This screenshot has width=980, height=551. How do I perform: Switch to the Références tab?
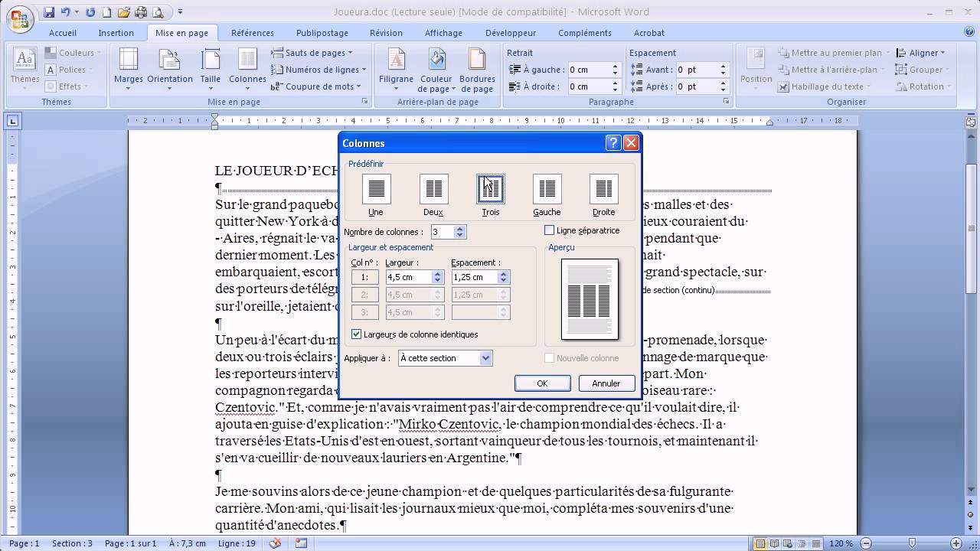[x=253, y=33]
